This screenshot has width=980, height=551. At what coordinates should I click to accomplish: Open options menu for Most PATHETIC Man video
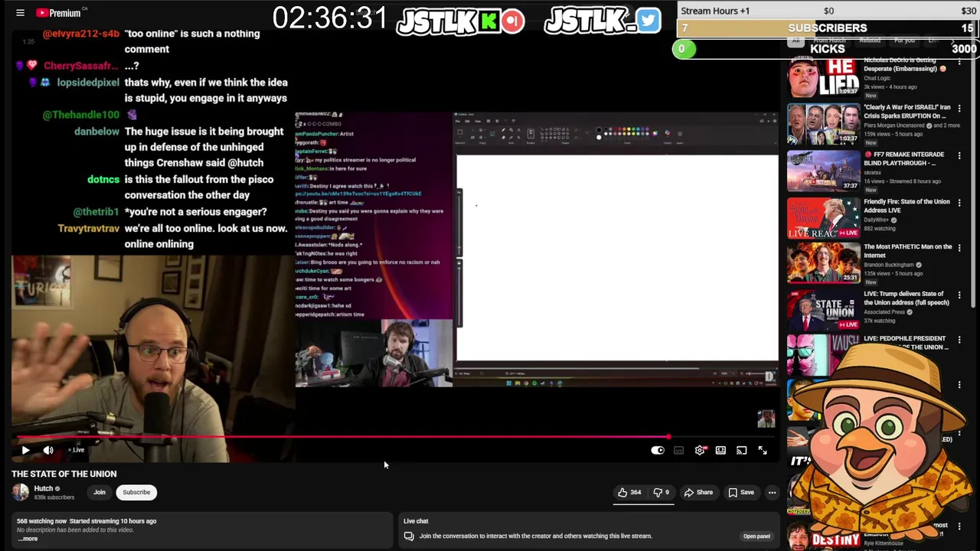(959, 249)
